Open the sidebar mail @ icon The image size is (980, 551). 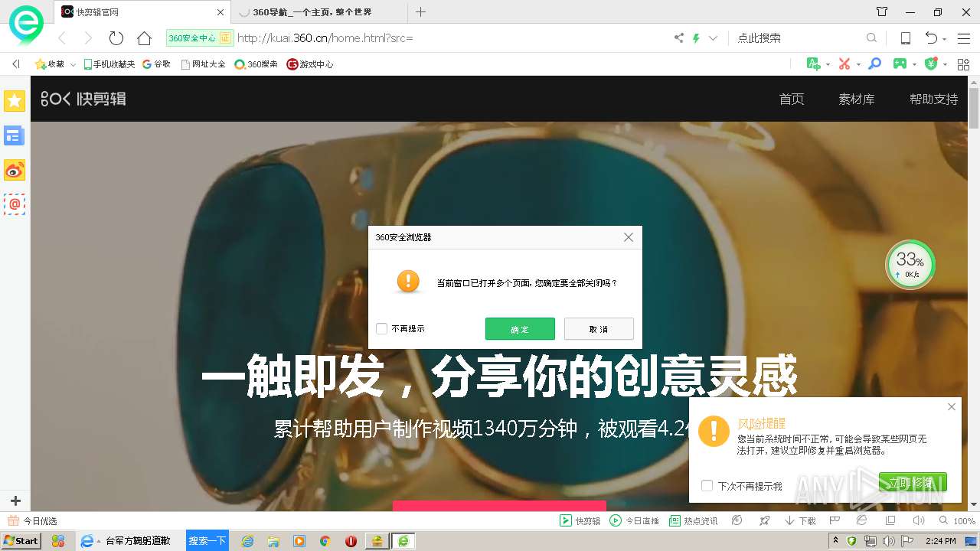(15, 204)
